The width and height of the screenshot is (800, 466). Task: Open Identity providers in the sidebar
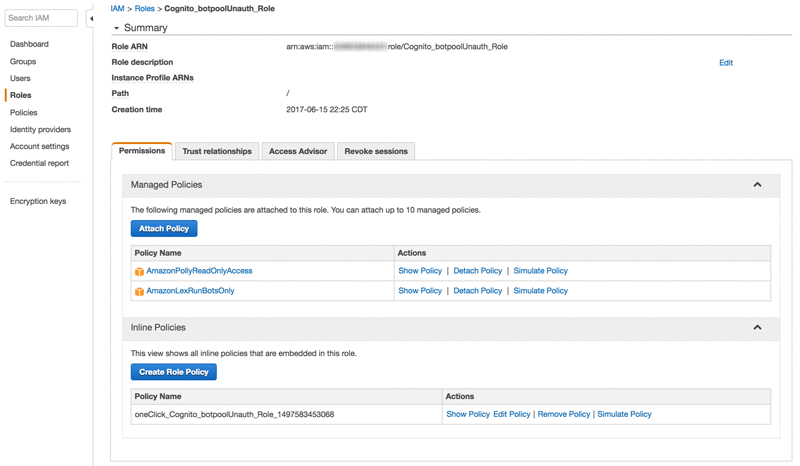coord(40,129)
